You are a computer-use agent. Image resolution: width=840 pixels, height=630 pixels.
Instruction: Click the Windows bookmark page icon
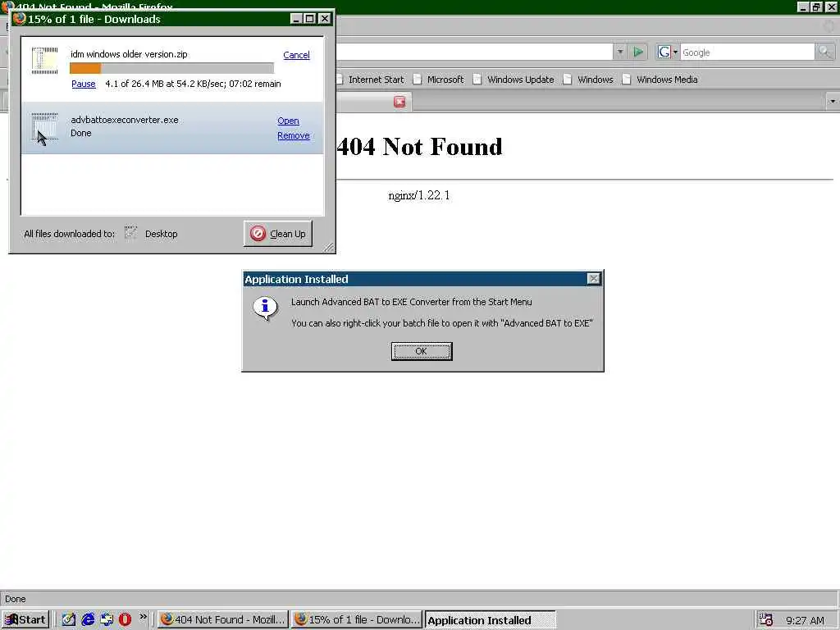coord(568,80)
